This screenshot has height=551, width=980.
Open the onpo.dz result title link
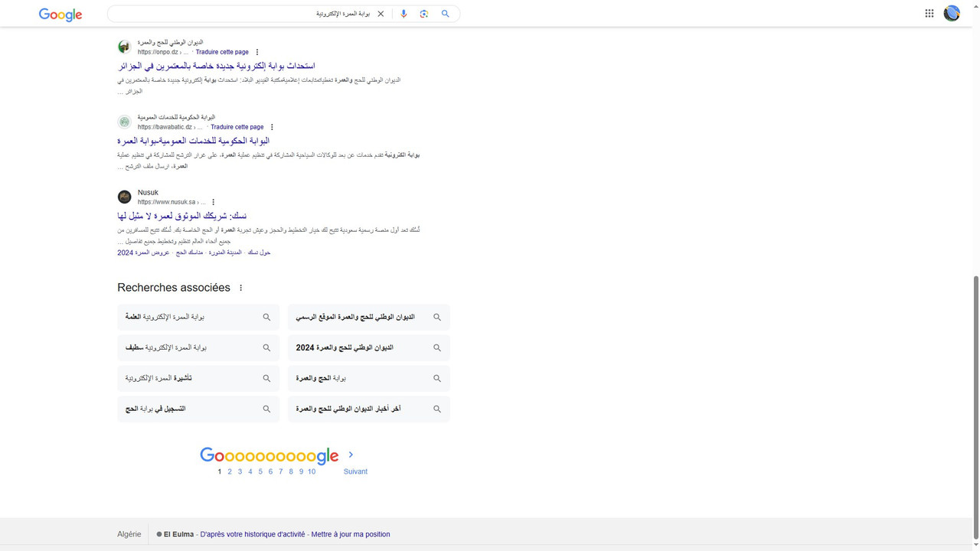[x=217, y=66]
